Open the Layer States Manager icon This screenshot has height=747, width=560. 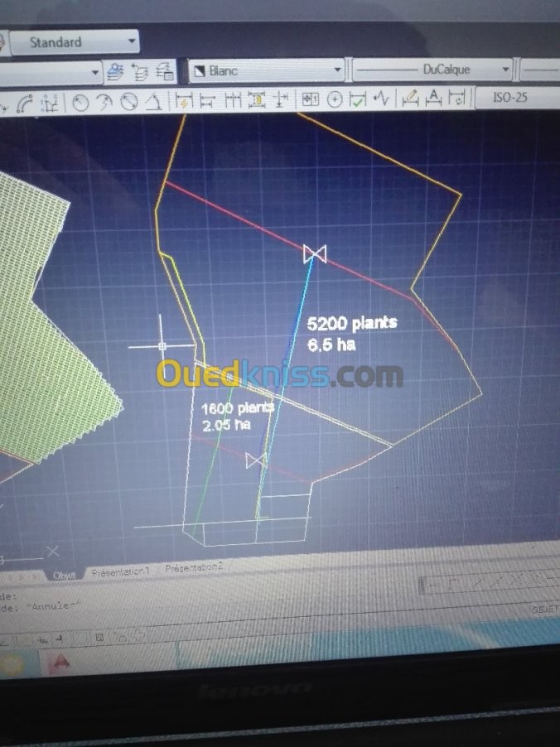pos(166,72)
